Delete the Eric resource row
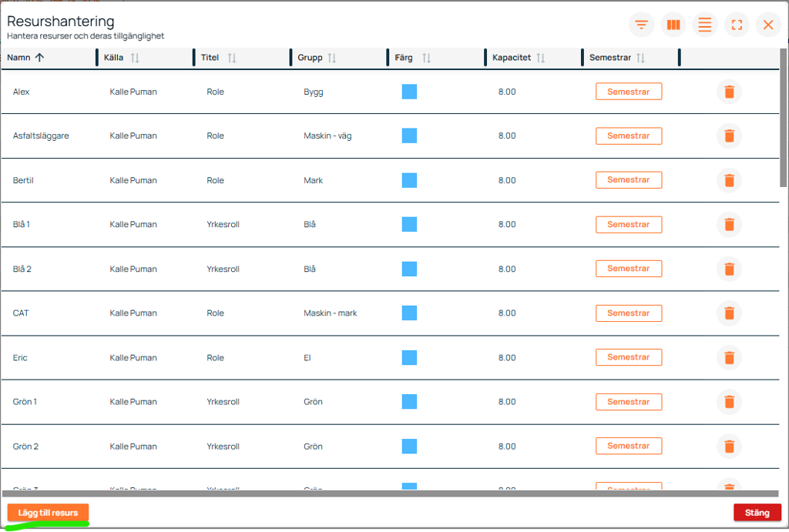This screenshot has width=789, height=532. [x=729, y=357]
